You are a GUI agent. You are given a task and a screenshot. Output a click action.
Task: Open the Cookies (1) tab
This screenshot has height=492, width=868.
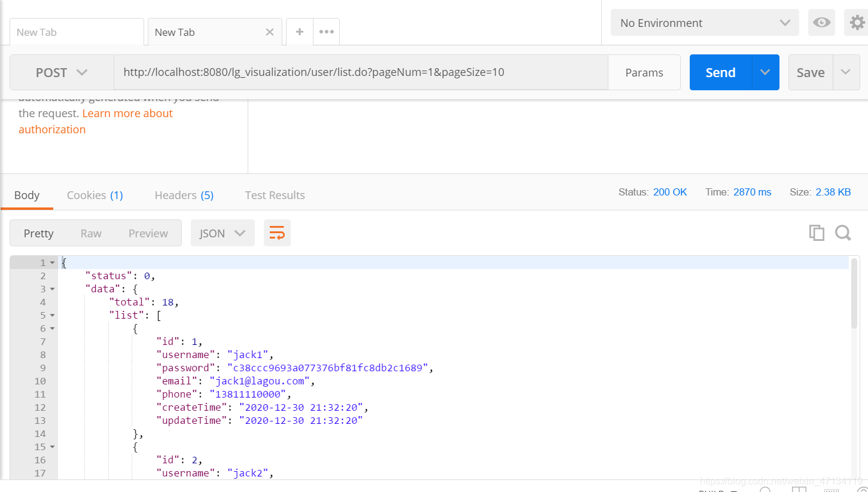tap(95, 195)
